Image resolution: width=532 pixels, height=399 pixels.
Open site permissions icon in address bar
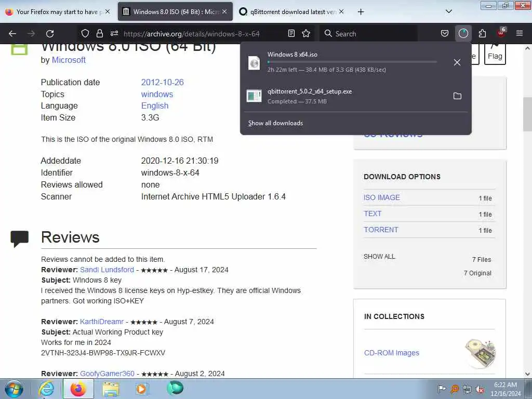click(114, 33)
